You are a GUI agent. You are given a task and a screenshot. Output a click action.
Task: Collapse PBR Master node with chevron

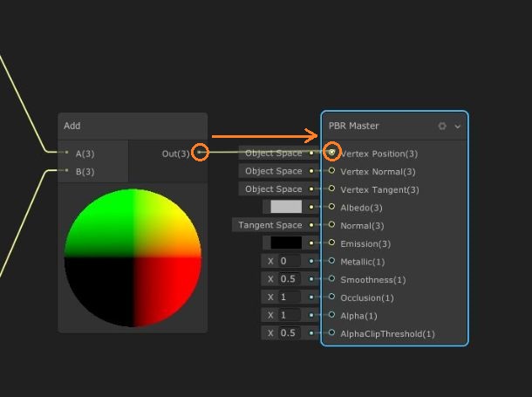tap(457, 127)
